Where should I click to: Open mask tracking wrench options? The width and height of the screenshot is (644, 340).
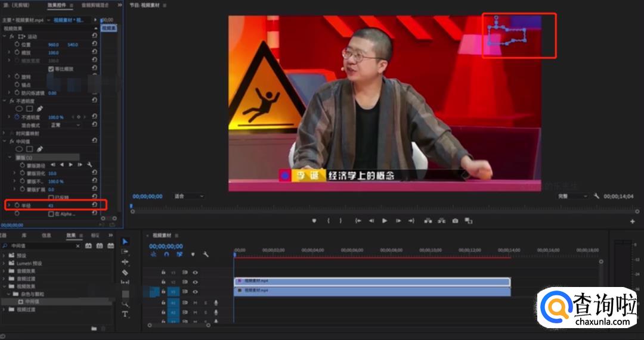[89, 165]
